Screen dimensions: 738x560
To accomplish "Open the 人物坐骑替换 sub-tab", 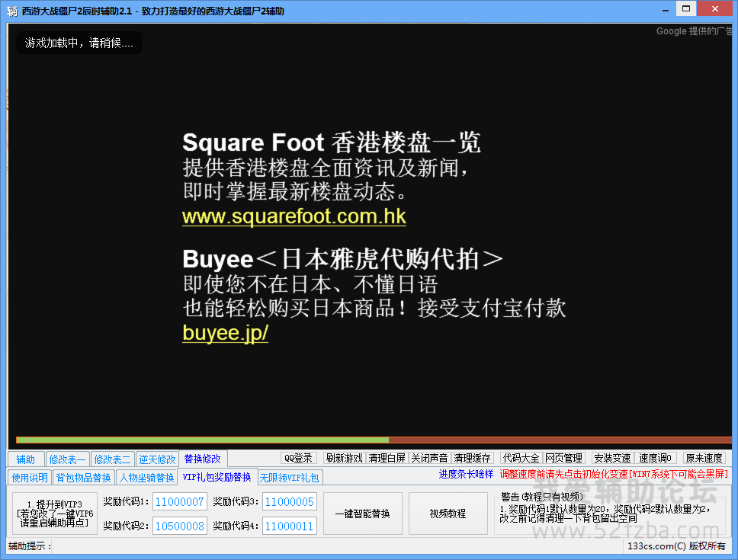I will [x=146, y=478].
